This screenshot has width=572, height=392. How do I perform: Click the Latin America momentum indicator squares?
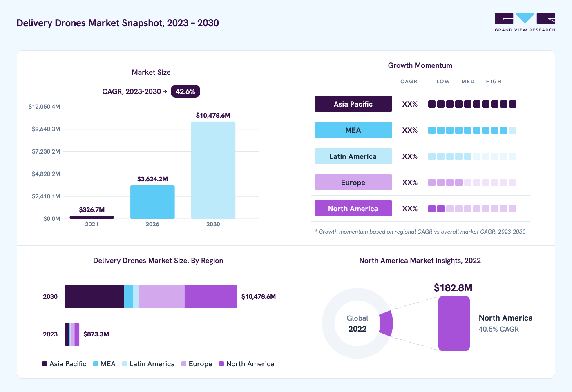pyautogui.click(x=472, y=156)
